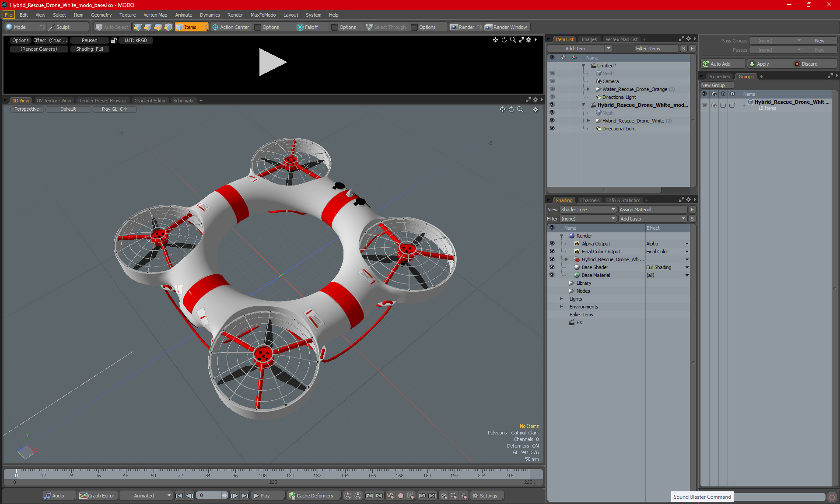
Task: Click Assign Material button
Action: click(x=653, y=210)
